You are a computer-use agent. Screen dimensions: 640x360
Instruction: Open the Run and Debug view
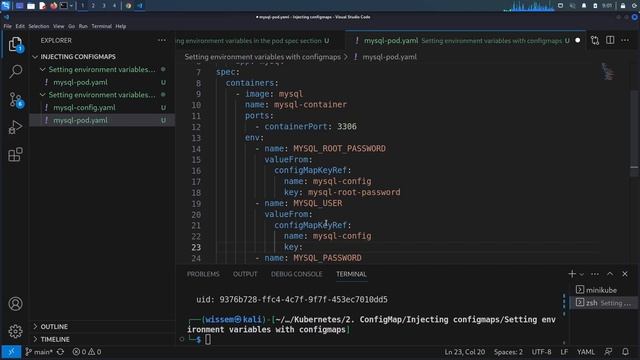click(15, 127)
